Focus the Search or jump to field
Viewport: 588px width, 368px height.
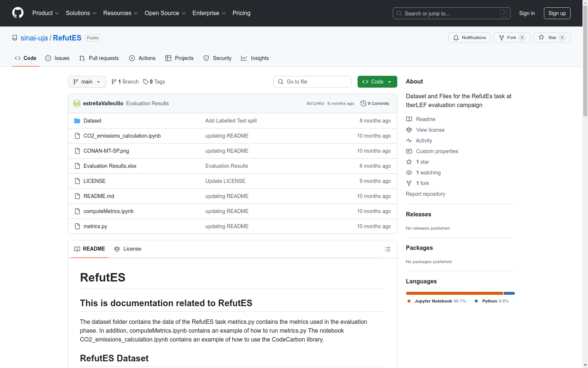point(452,13)
